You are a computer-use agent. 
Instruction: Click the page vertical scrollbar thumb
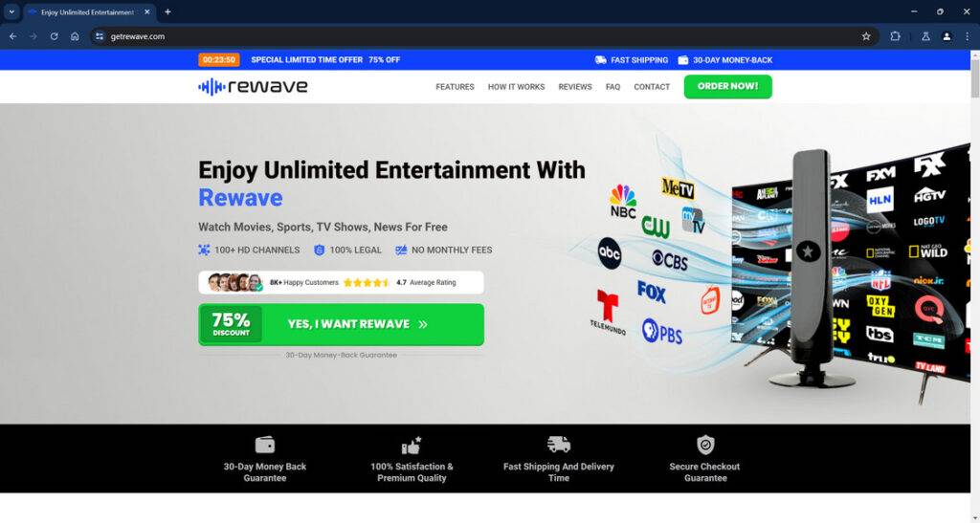[975, 79]
